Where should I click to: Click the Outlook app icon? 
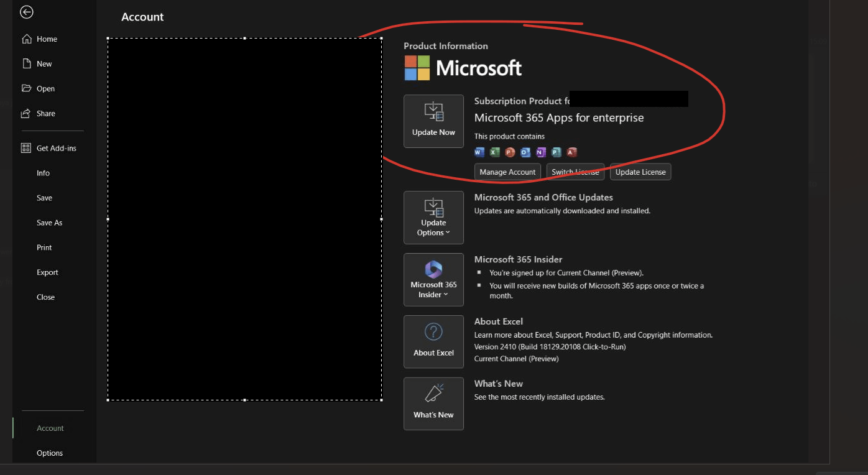click(x=525, y=152)
